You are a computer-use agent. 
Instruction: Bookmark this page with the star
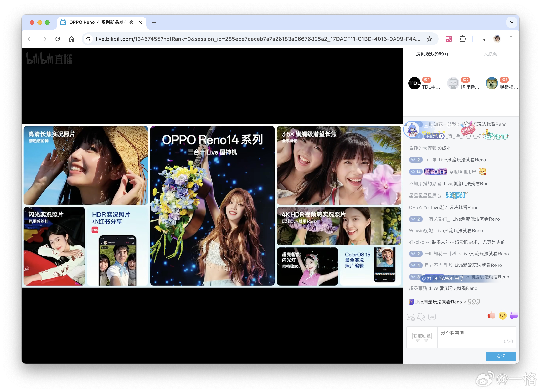coord(429,39)
